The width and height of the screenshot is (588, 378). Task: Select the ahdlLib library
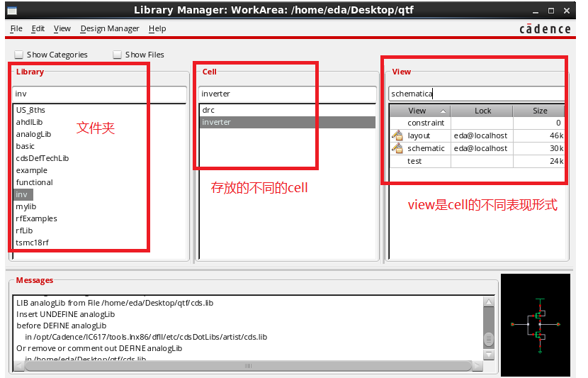pos(29,122)
